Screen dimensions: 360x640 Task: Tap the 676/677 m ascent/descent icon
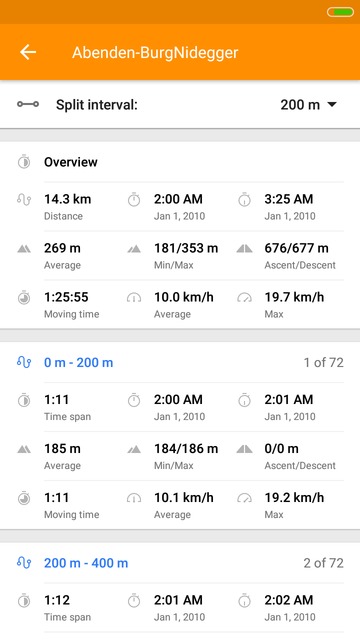click(244, 249)
